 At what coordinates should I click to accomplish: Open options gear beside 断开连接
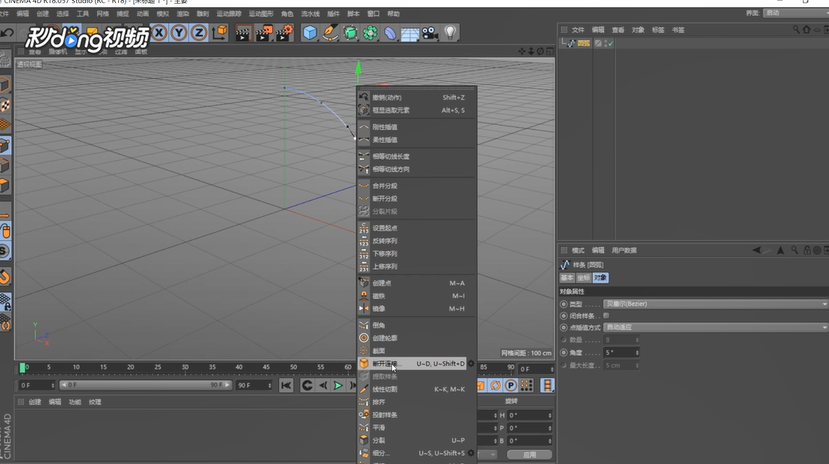471,364
